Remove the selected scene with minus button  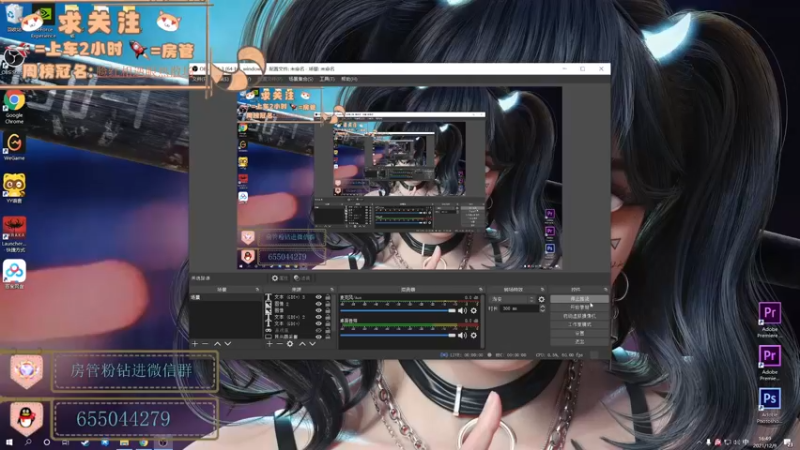point(205,344)
